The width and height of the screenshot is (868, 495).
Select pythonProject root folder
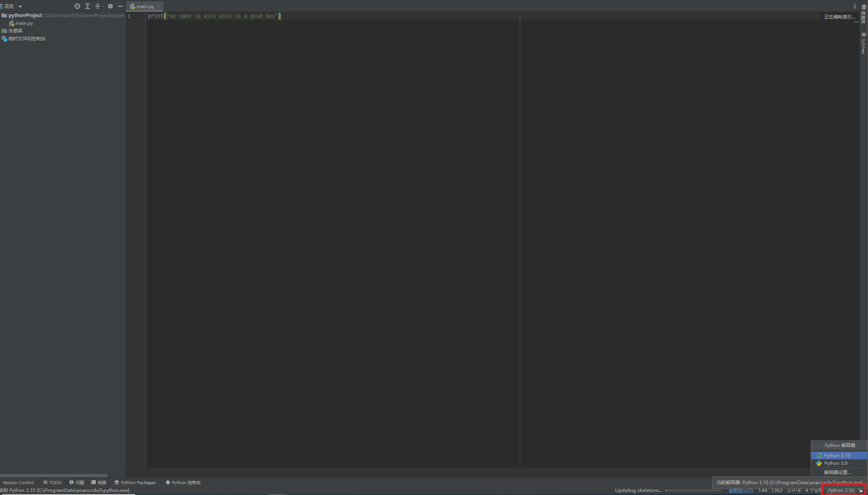25,15
